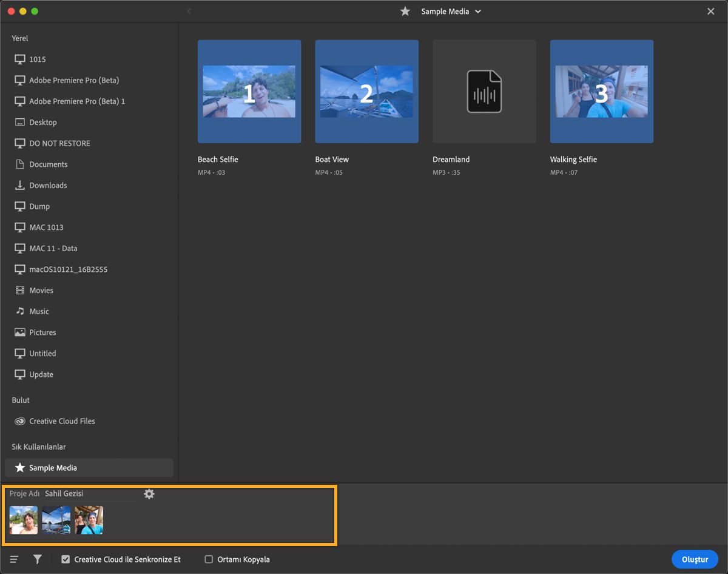Click the Sık Kullanılanlar section heading
Viewport: 728px width, 574px height.
(39, 447)
